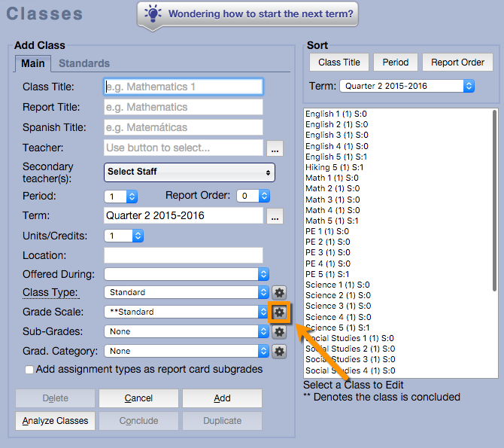
Task: Select Hiking 5 in the class list
Action: [334, 167]
